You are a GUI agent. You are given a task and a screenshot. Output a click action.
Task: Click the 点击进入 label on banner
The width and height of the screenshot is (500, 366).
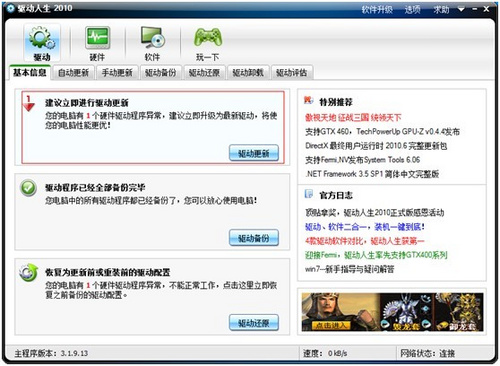point(331,325)
